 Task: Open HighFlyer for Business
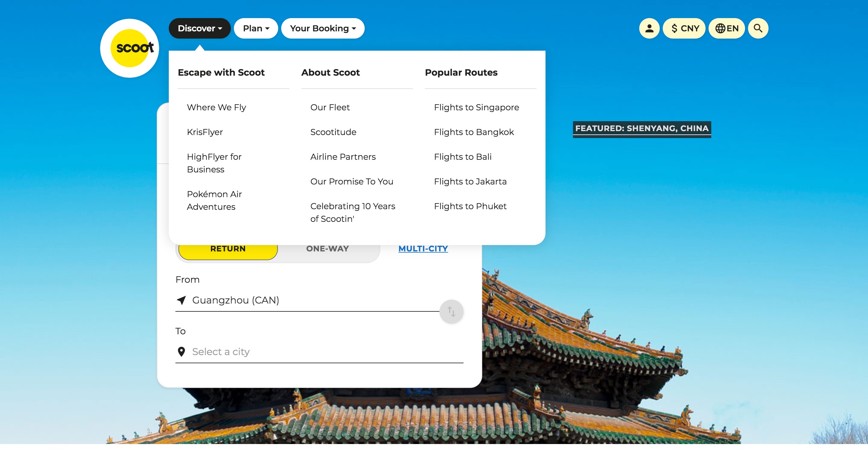pyautogui.click(x=214, y=163)
